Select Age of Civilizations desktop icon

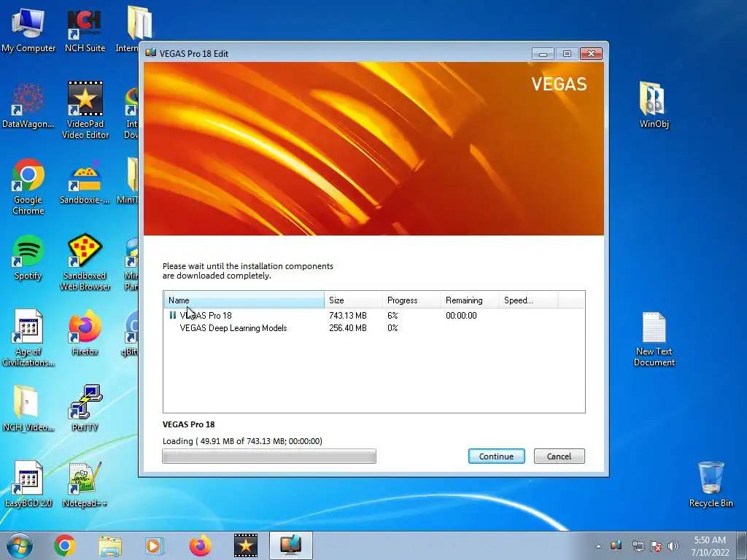tap(28, 338)
